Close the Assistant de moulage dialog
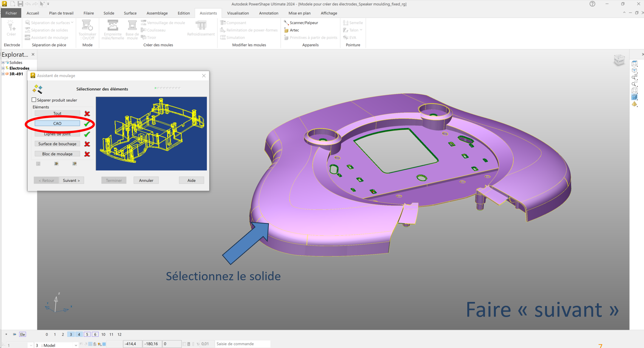Image resolution: width=644 pixels, height=348 pixels. [204, 76]
